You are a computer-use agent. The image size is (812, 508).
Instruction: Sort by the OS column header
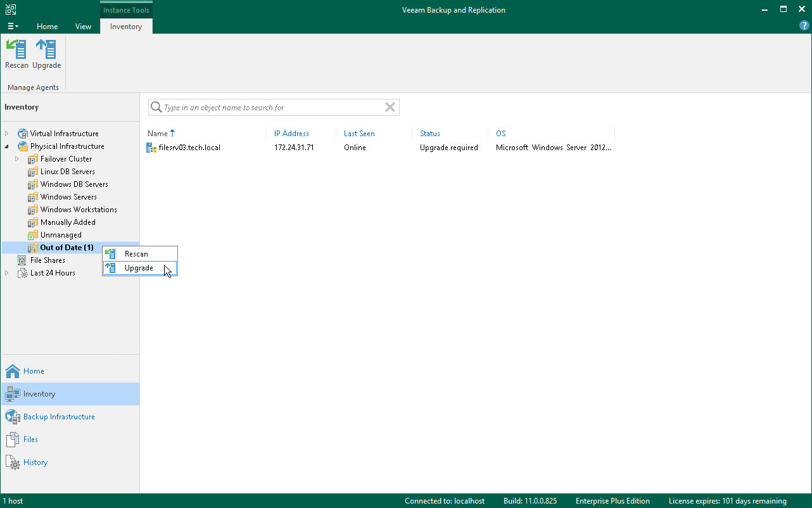pos(500,134)
